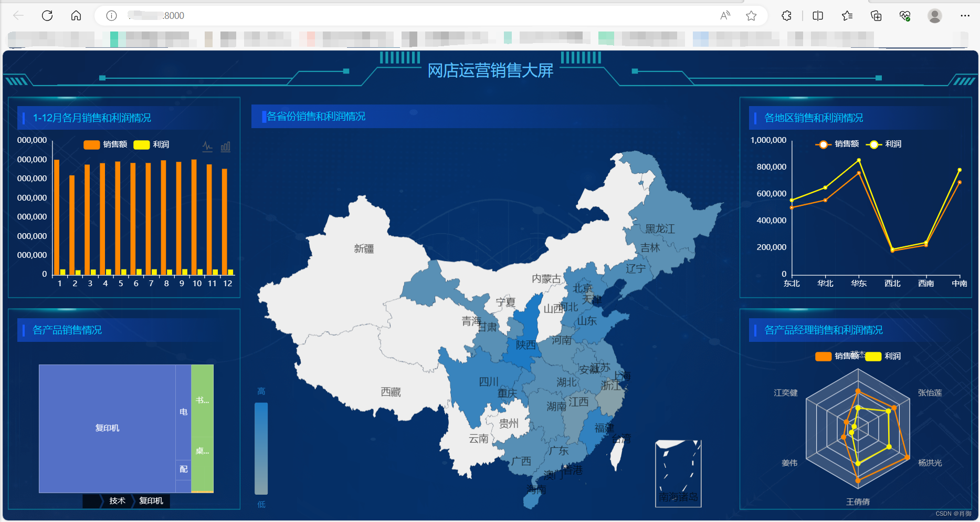
Task: Click 复印机 in the treemap breadcrumb
Action: (151, 501)
